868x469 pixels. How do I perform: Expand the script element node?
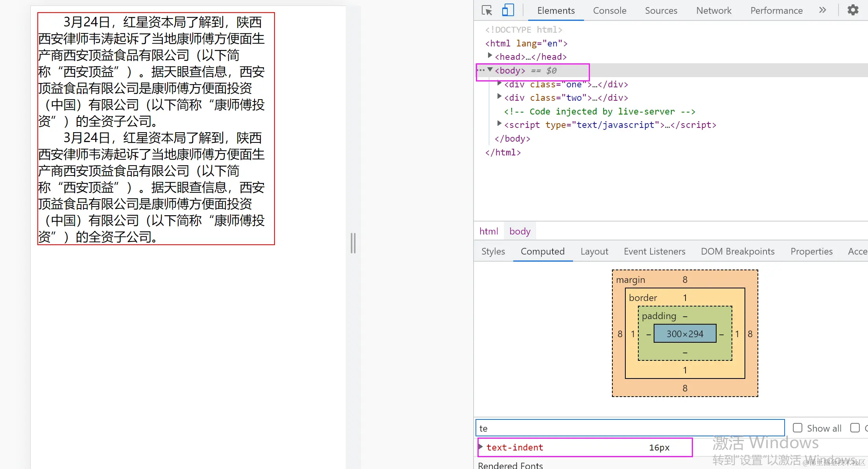[499, 124]
